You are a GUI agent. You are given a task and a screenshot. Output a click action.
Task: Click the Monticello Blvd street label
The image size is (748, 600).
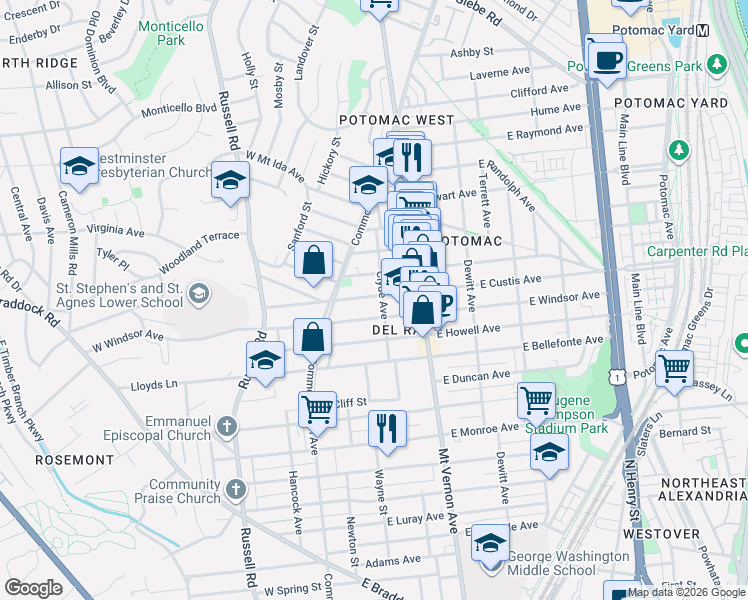pos(179,110)
